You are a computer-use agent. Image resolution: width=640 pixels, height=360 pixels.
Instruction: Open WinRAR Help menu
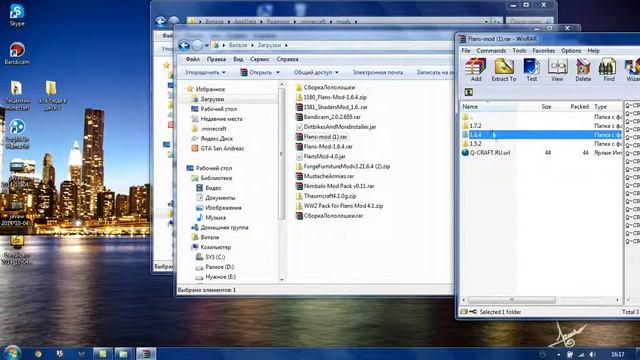593,51
